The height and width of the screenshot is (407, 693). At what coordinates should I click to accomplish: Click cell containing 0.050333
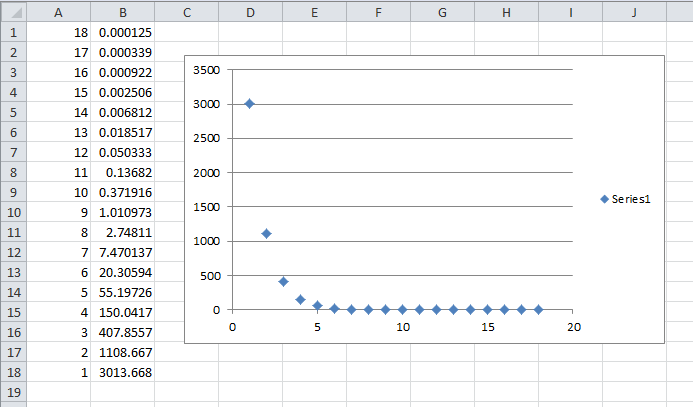pyautogui.click(x=122, y=152)
